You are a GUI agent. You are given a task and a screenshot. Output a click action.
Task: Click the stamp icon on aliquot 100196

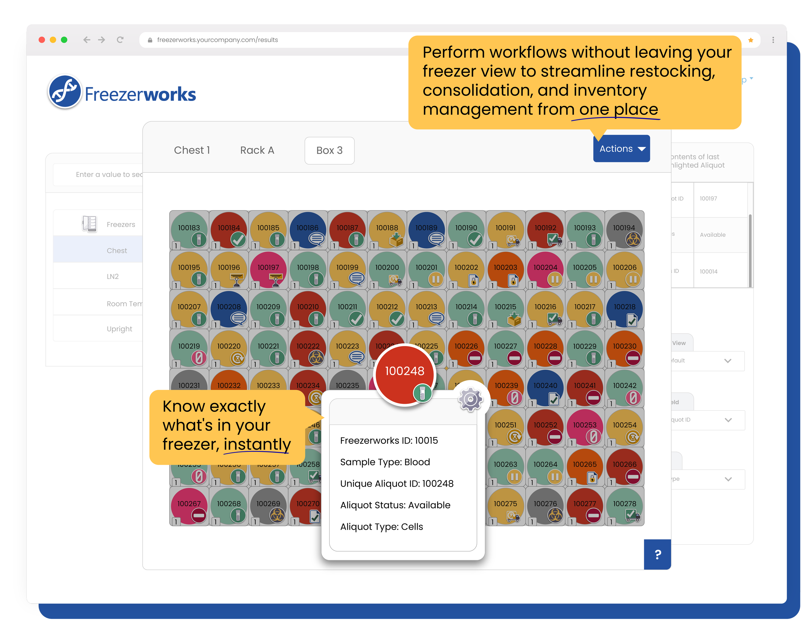pos(237,280)
